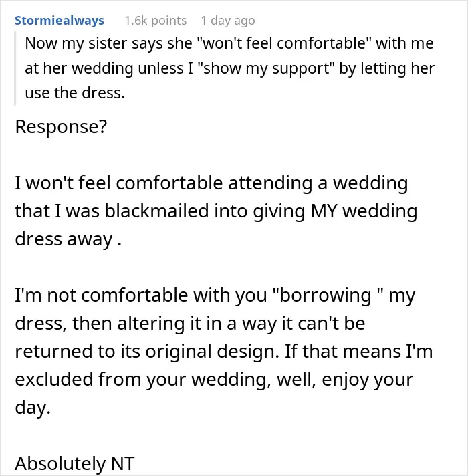Click the capitalized word "MY"

pyautogui.click(x=324, y=211)
